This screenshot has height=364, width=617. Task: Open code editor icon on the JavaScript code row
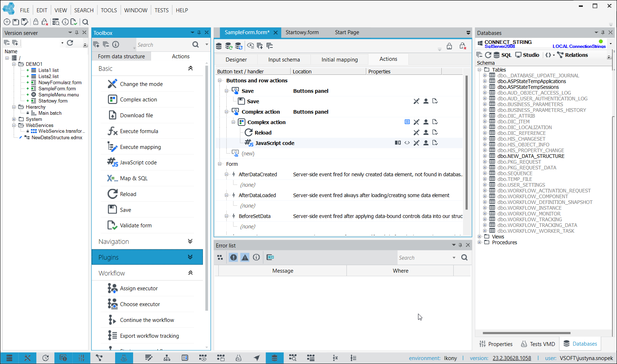(407, 143)
